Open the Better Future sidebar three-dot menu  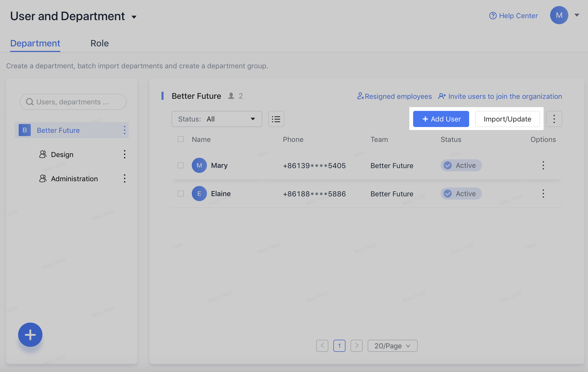(124, 130)
